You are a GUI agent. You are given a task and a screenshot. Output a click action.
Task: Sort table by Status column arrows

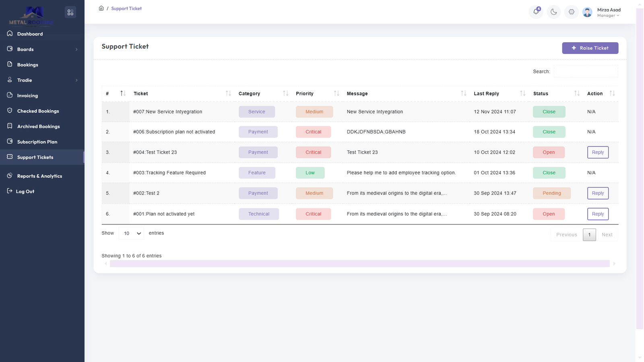click(x=577, y=93)
